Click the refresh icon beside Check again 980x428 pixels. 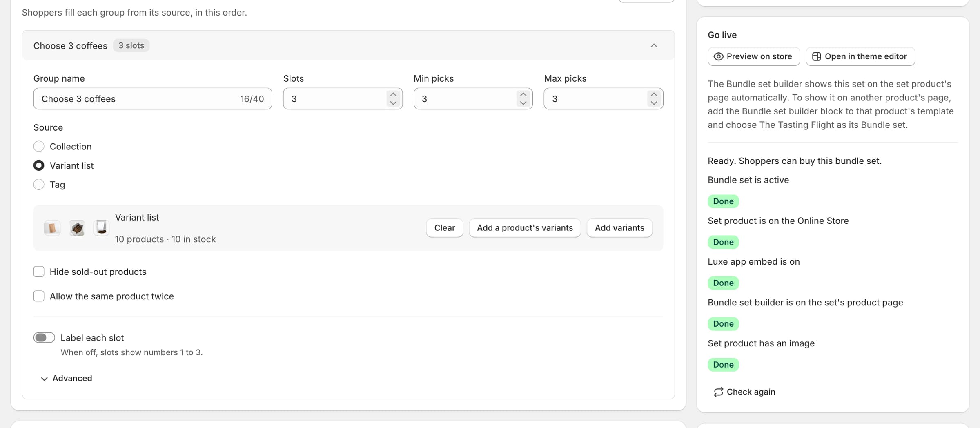click(718, 392)
